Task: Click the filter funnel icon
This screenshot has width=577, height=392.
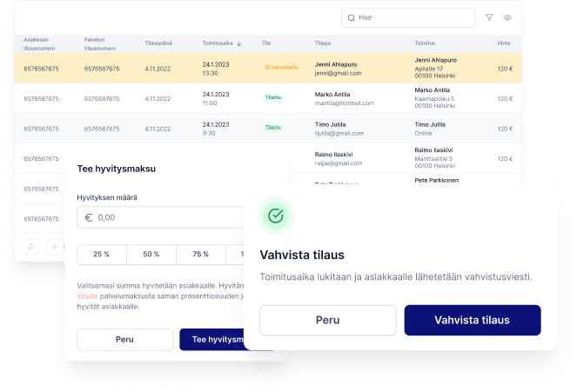Action: point(489,17)
